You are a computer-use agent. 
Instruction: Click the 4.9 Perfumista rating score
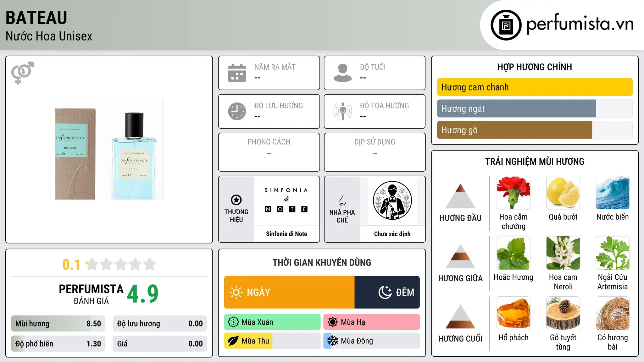[x=143, y=294]
